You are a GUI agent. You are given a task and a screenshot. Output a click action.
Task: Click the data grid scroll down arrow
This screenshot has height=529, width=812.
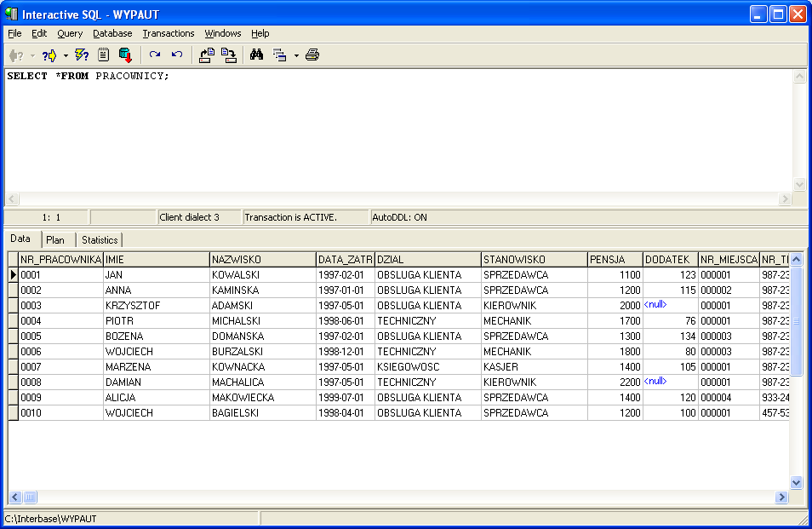pyautogui.click(x=797, y=483)
